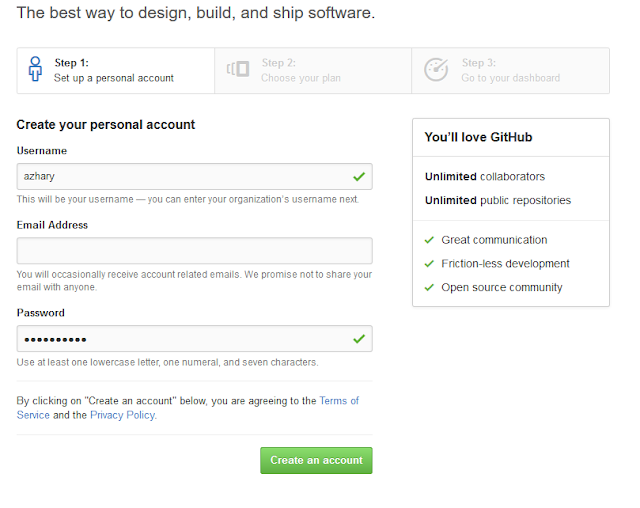Click the Friction-less development text

(x=505, y=264)
